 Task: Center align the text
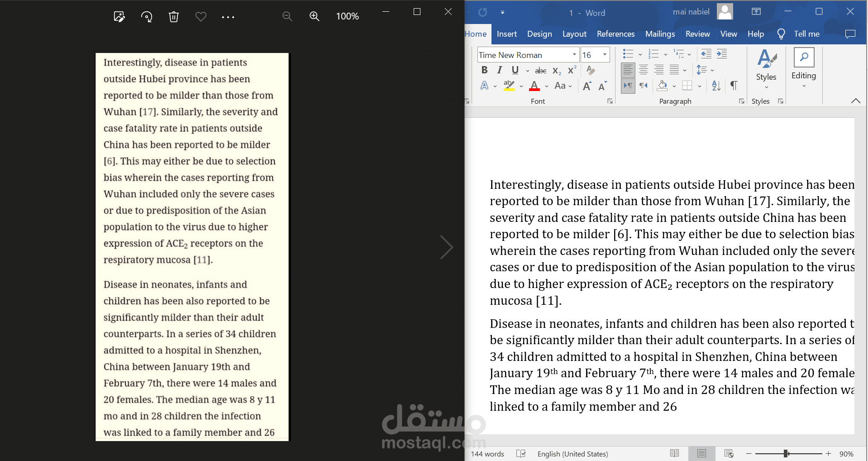(644, 70)
